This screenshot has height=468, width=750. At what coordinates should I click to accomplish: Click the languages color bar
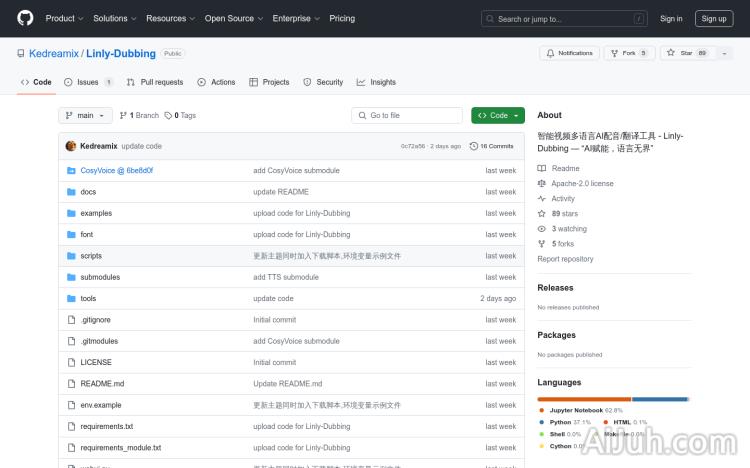pyautogui.click(x=612, y=398)
